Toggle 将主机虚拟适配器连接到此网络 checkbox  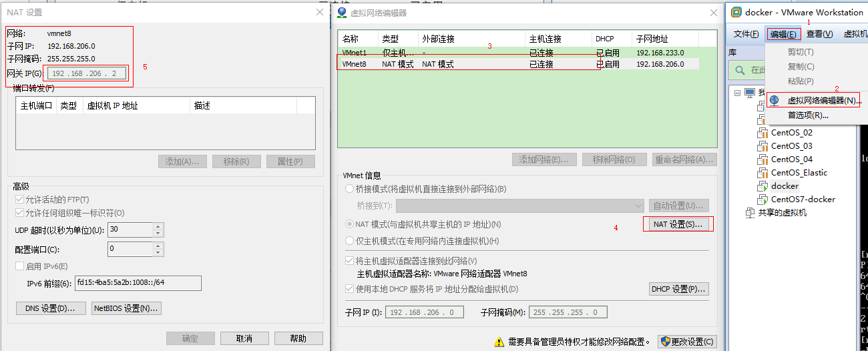click(349, 261)
